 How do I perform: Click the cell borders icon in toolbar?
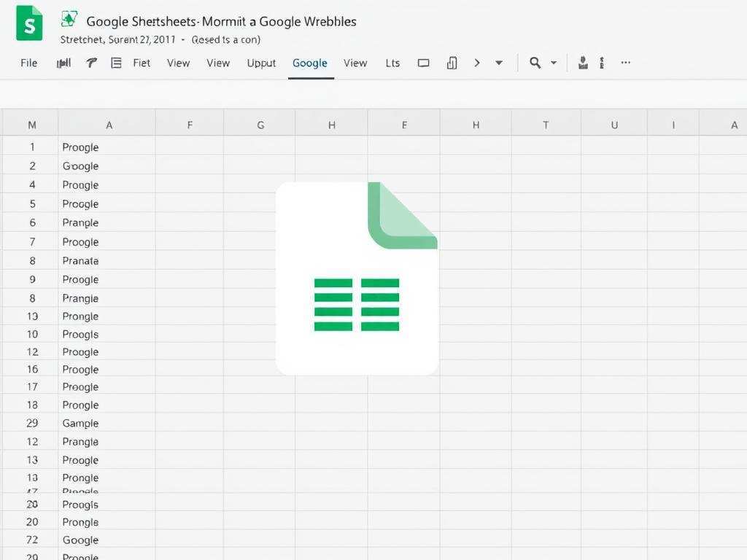[452, 63]
